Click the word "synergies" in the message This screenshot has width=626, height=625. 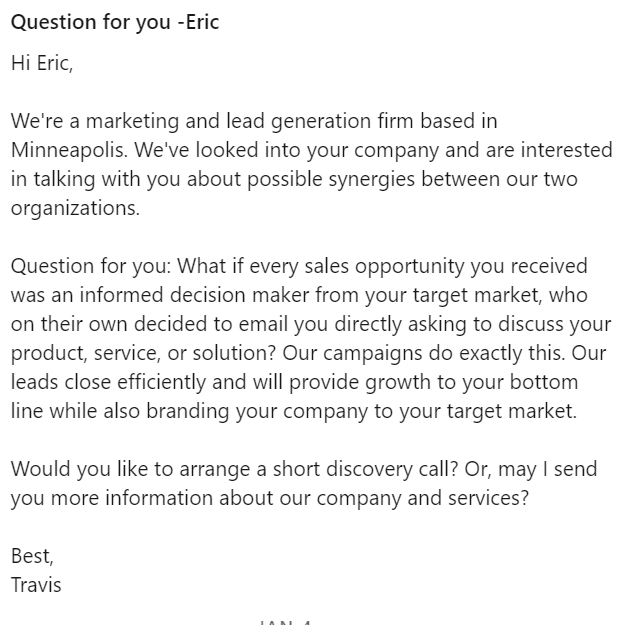372,179
